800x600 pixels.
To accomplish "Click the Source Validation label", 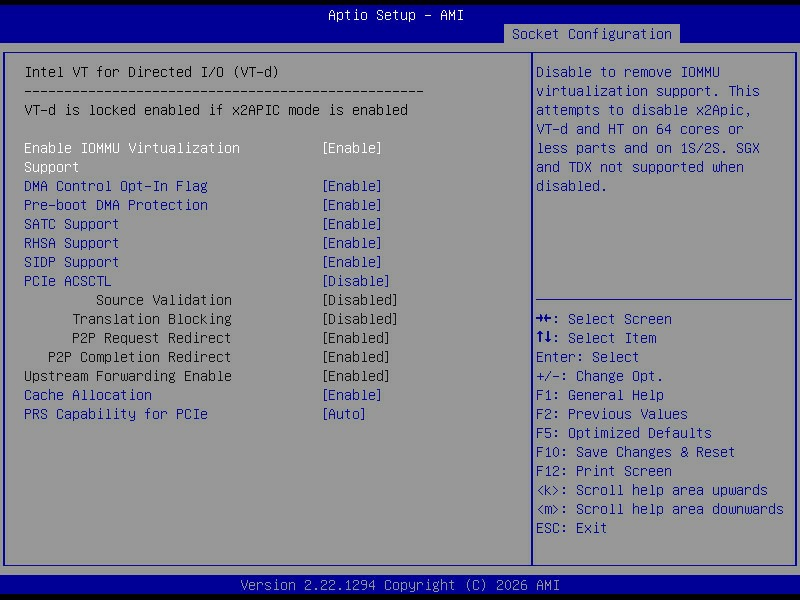I will point(164,300).
